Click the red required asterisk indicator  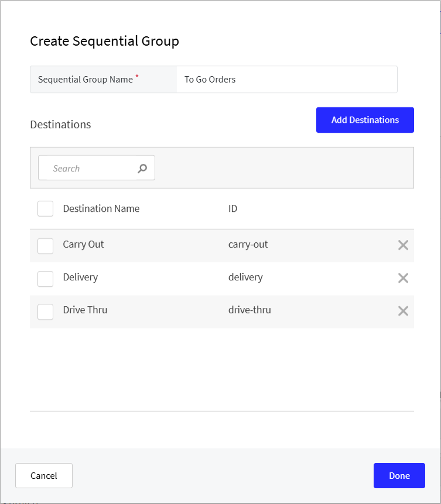point(138,76)
